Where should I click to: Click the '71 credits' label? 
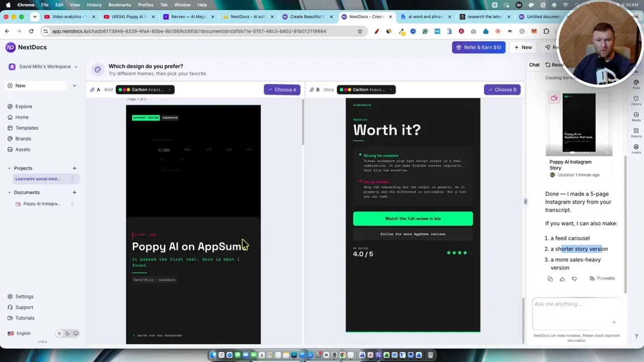point(602,279)
